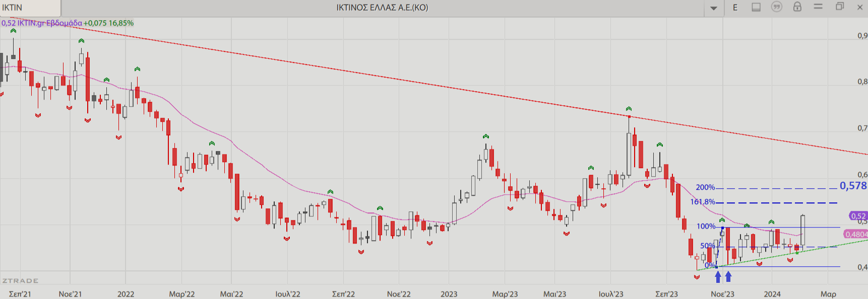Image resolution: width=868 pixels, height=299 pixels.
Task: Select the IKTIN chart tab
Action: [30, 8]
